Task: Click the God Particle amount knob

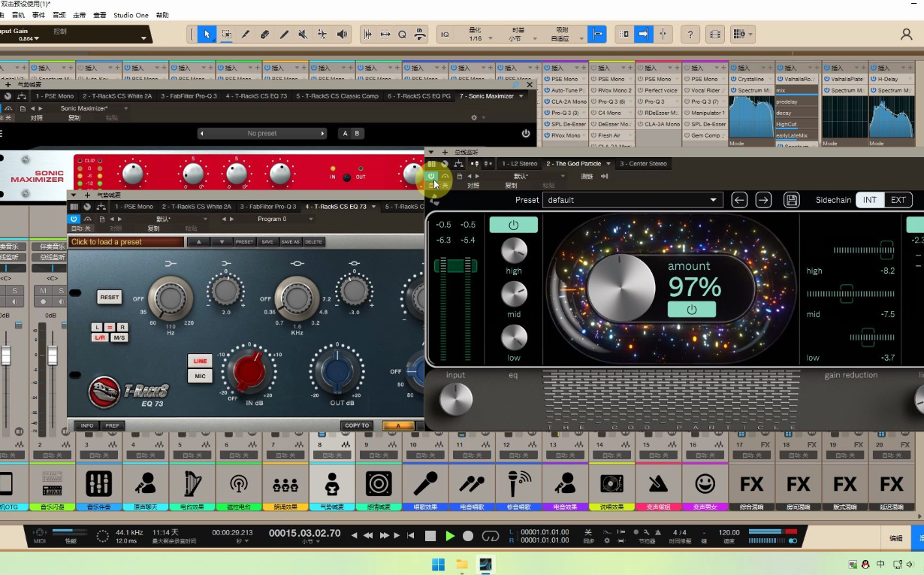Action: coord(621,288)
